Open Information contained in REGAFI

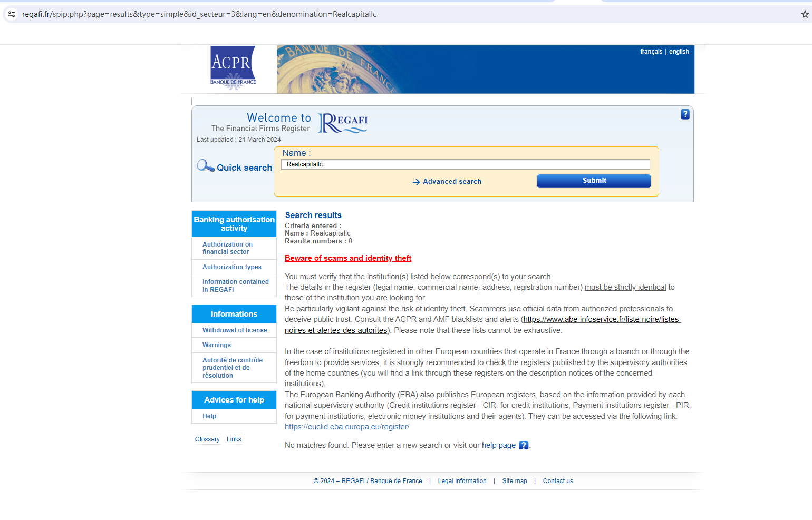click(x=236, y=286)
